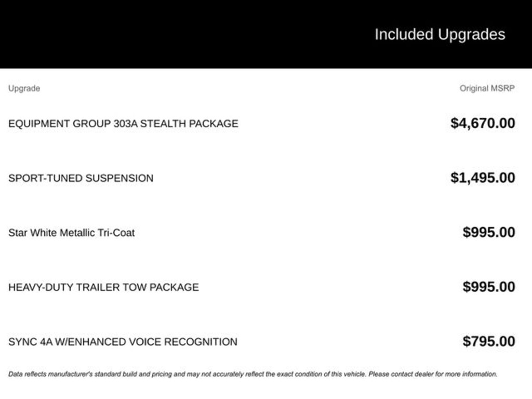Viewport: 532px width, 399px height.
Task: Select Star White Metallic Tri-Coat entry
Action: point(71,233)
